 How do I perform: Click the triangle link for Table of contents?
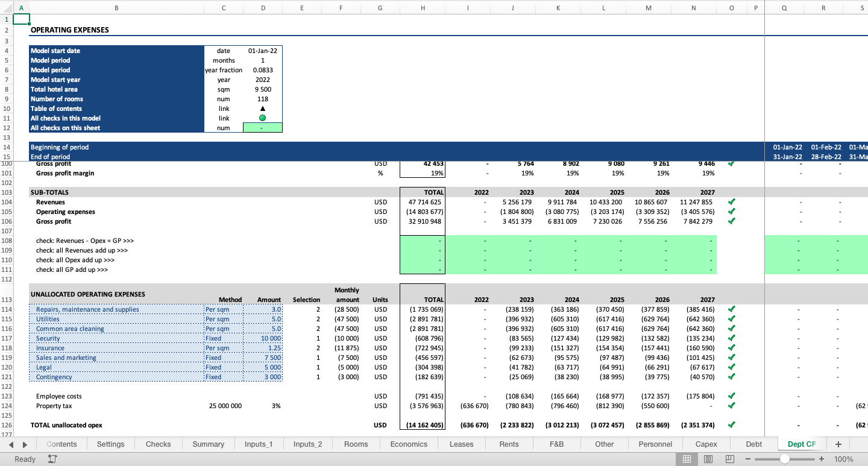pyautogui.click(x=262, y=108)
